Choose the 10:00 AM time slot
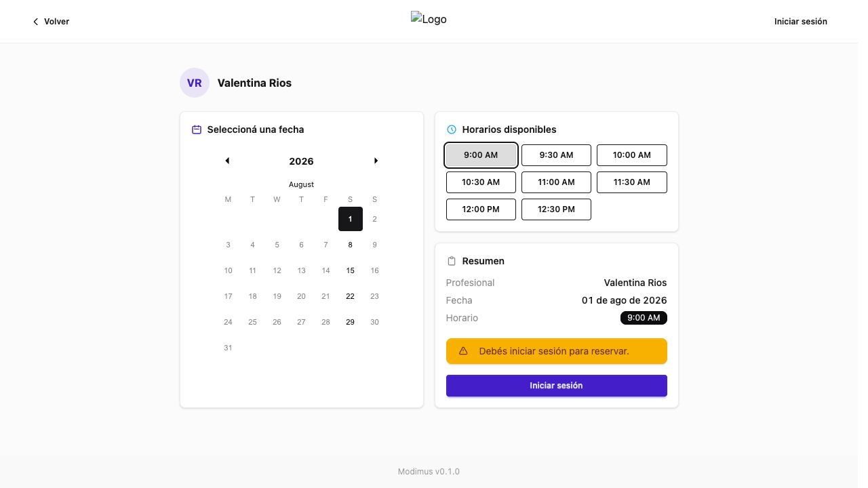This screenshot has height=488, width=868. coord(632,155)
